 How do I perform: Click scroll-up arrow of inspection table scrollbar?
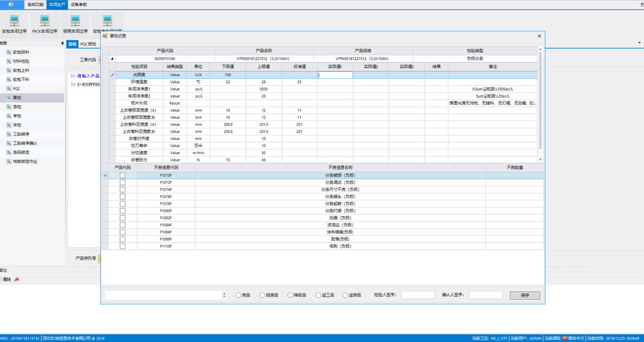(540, 50)
